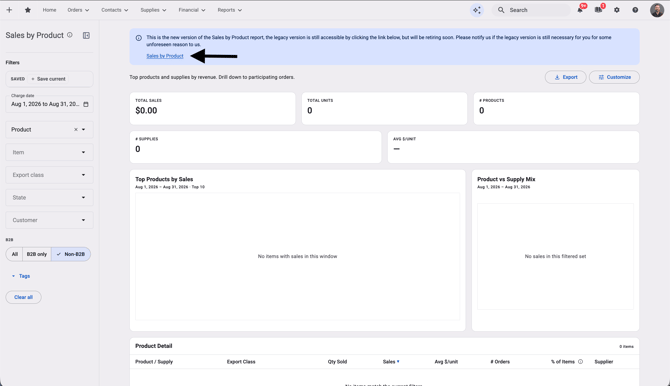Open the Reports menu

229,10
